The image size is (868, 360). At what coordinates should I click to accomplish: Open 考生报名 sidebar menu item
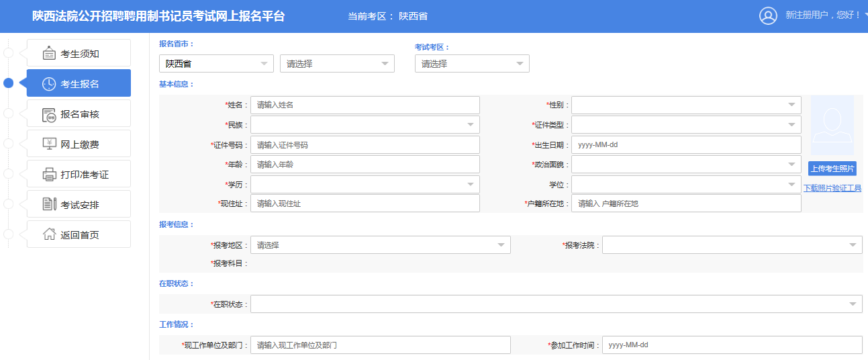click(x=79, y=83)
